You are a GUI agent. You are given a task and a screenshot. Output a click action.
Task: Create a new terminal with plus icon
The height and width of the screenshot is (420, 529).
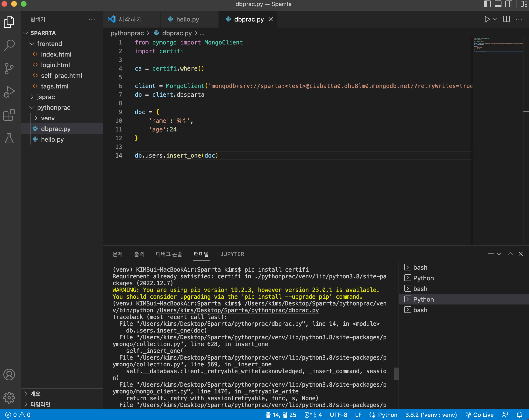491,254
